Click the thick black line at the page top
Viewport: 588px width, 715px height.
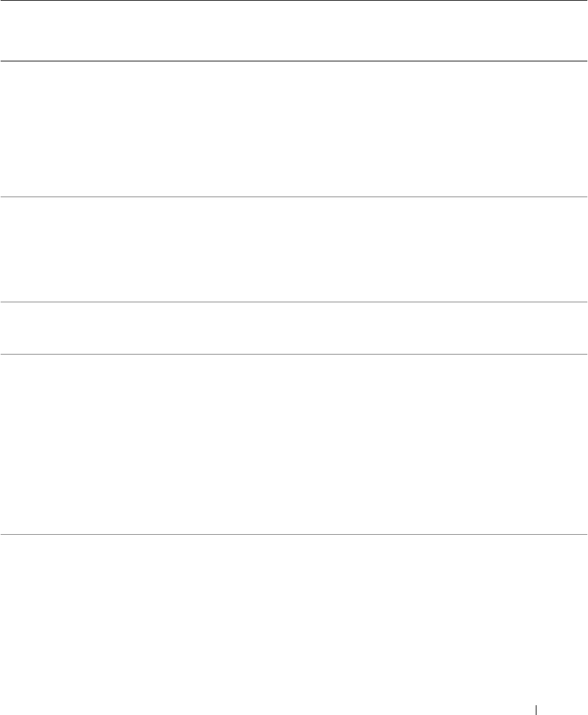[x=294, y=1]
